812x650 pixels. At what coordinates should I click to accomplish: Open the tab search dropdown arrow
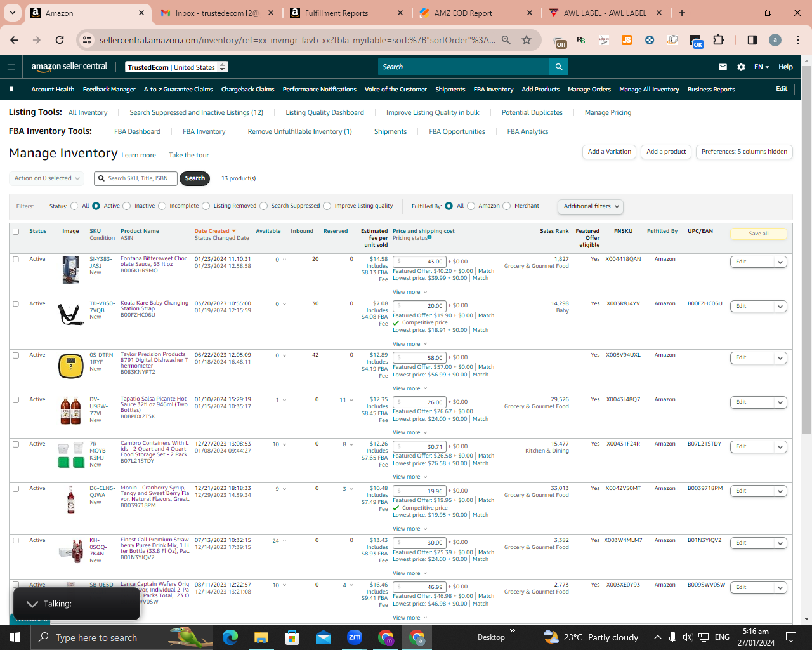(x=13, y=13)
